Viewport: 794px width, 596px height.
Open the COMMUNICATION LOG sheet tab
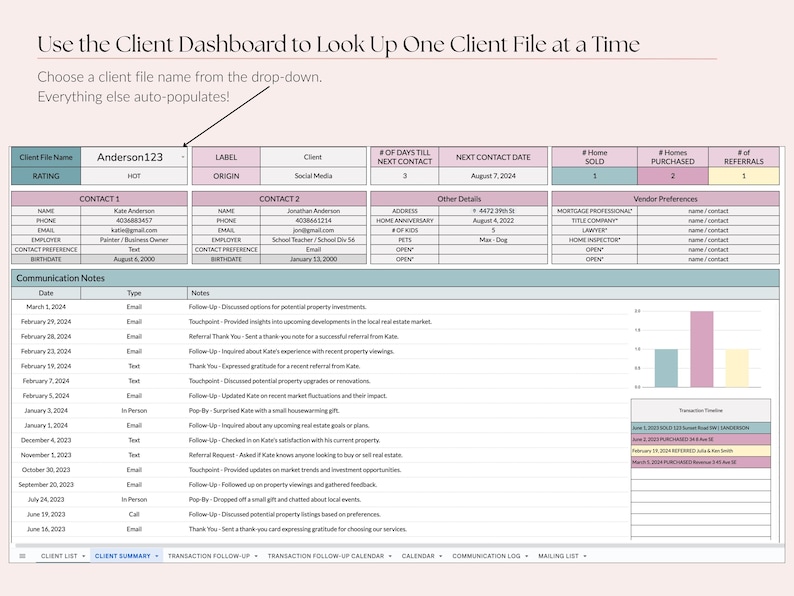(x=486, y=556)
